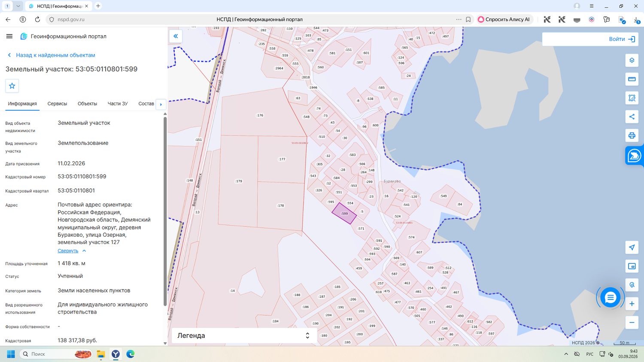Toggle the overview mini-map button
The image size is (644, 362).
point(632,266)
